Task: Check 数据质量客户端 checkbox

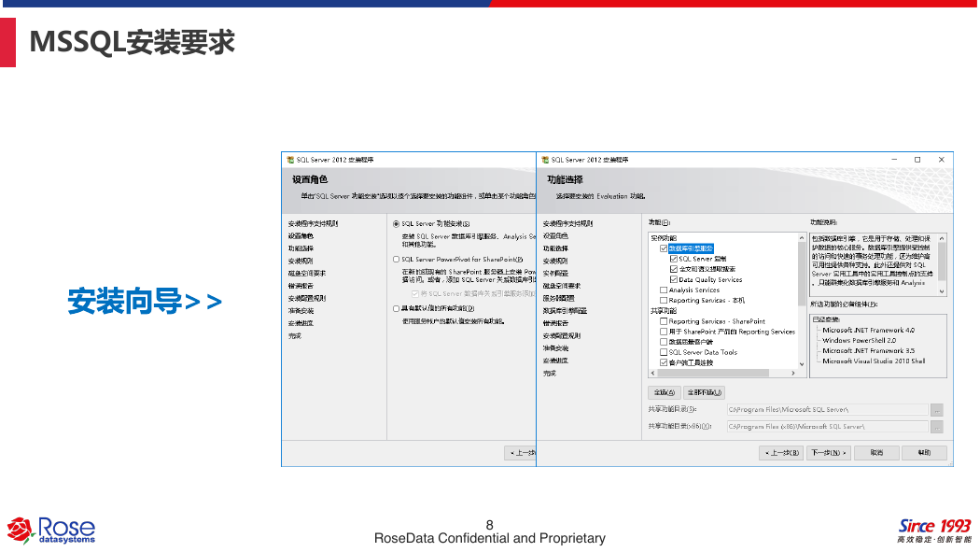Action: pos(664,342)
